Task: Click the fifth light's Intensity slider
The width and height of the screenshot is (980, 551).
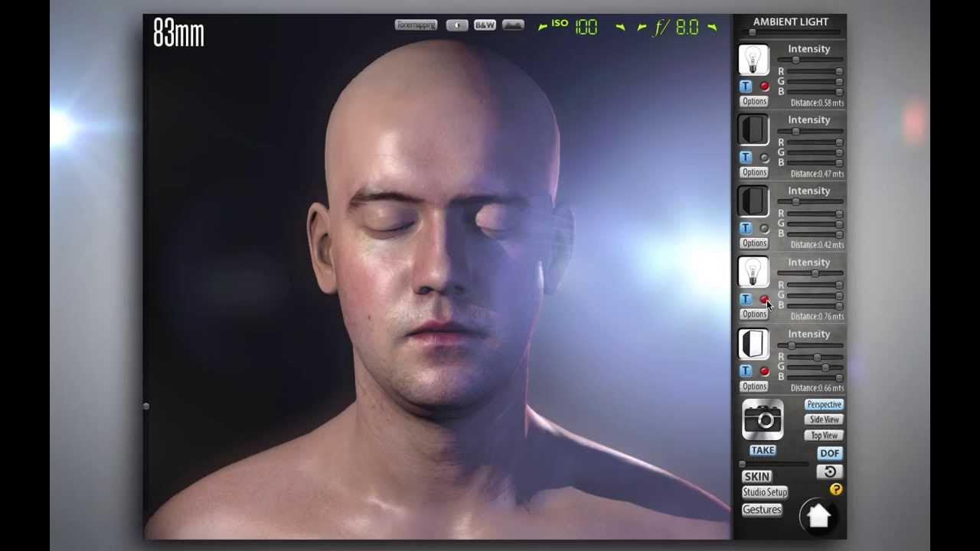Action: tap(810, 345)
